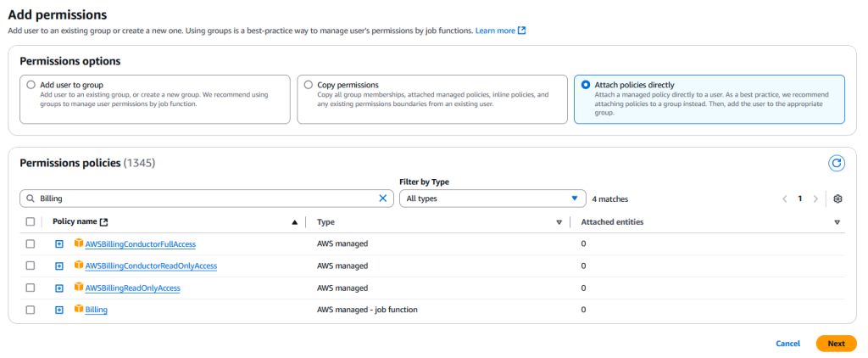Click attached entities 0 in Billing row
This screenshot has width=868, height=358.
[x=583, y=310]
